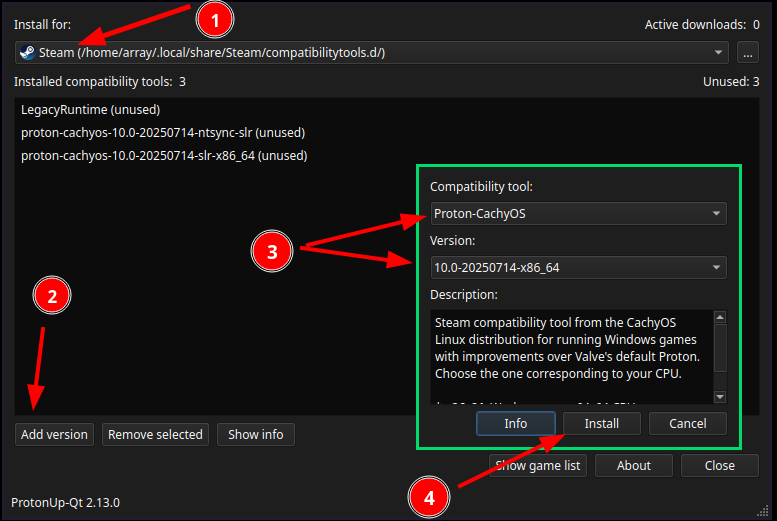Click the browse ellipsis button
The width and height of the screenshot is (777, 521).
[748, 53]
